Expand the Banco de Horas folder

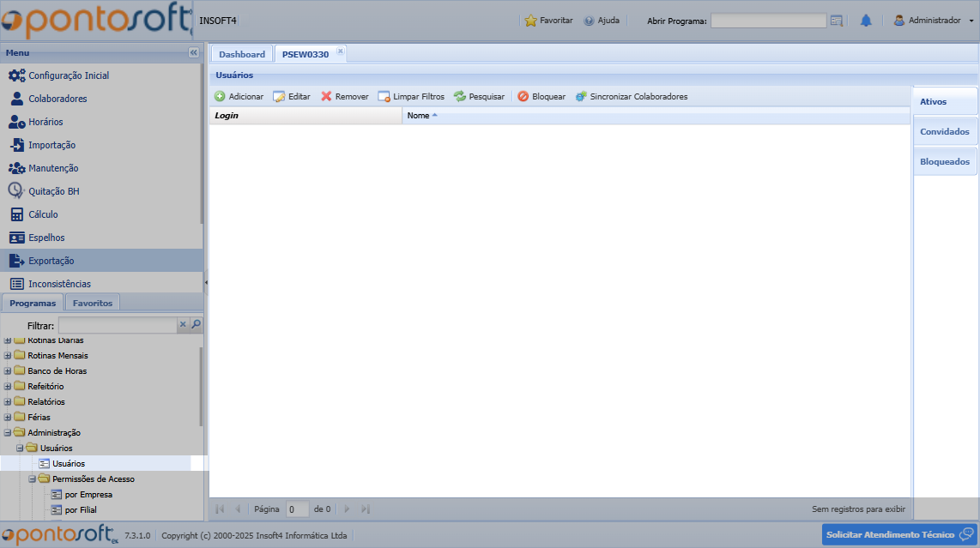pyautogui.click(x=8, y=371)
